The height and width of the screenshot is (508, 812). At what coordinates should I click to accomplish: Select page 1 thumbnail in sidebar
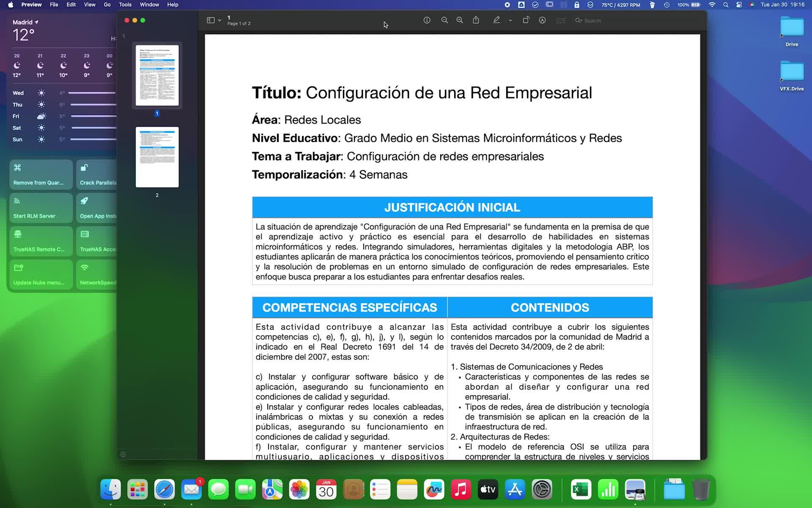157,75
